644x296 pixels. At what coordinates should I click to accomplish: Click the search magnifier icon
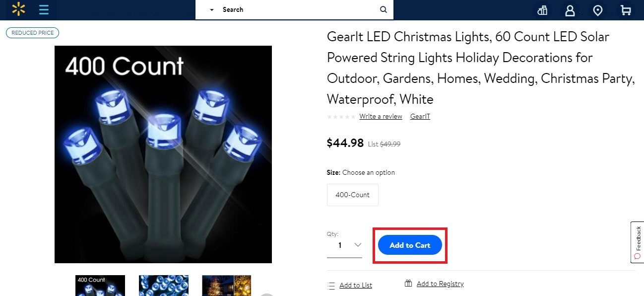383,9
